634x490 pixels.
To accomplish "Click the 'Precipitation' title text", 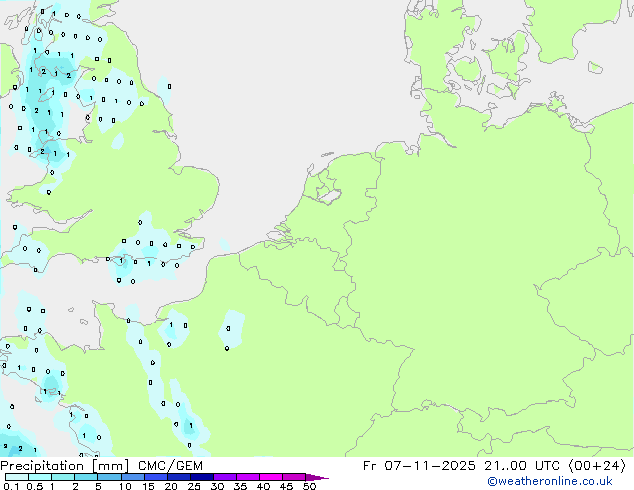I will tap(42, 466).
